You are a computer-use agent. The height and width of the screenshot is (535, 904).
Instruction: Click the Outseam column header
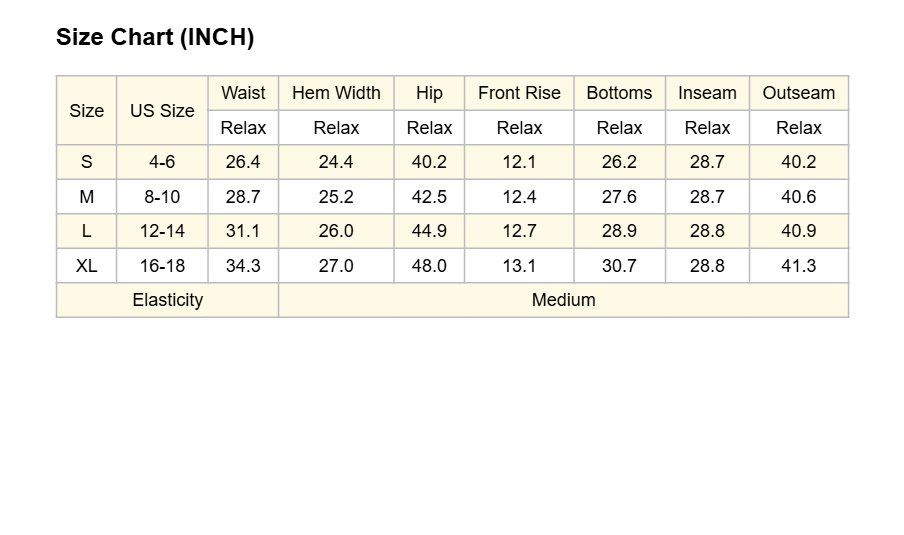[798, 93]
